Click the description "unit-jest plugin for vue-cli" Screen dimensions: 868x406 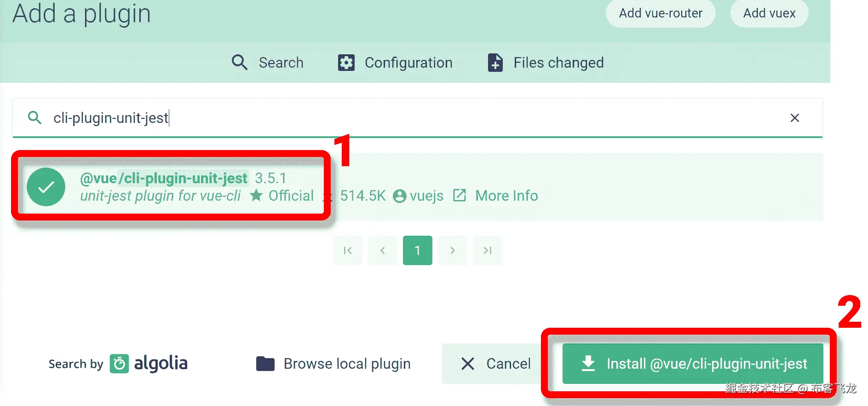coord(161,196)
